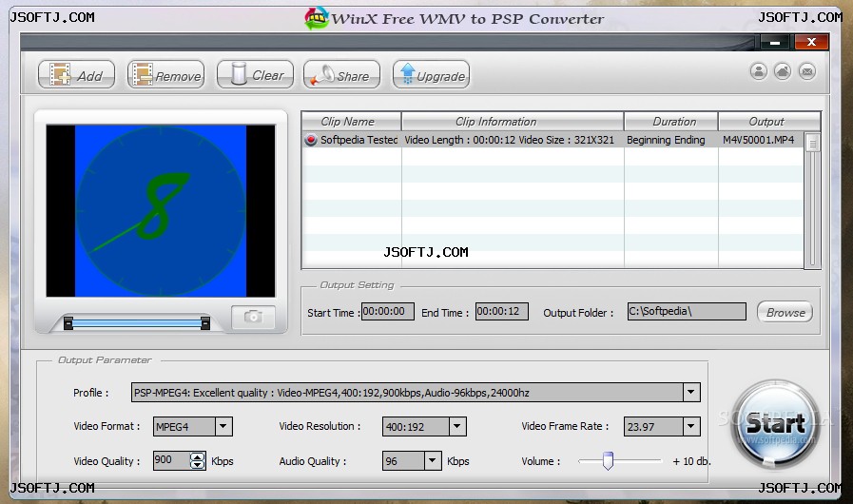This screenshot has width=853, height=504.
Task: Open the user account icon
Action: pos(758,71)
